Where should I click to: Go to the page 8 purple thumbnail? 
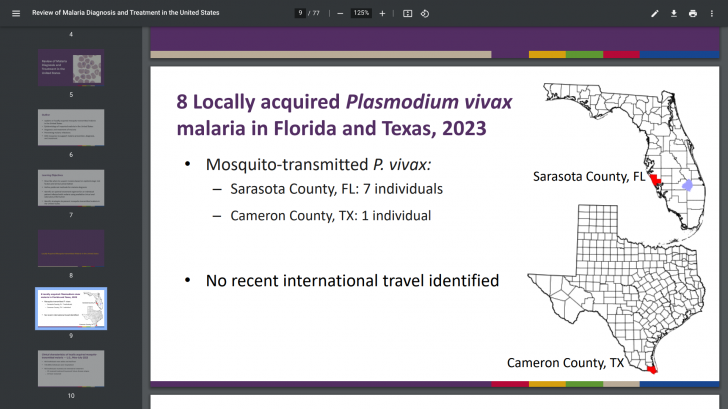(x=71, y=248)
